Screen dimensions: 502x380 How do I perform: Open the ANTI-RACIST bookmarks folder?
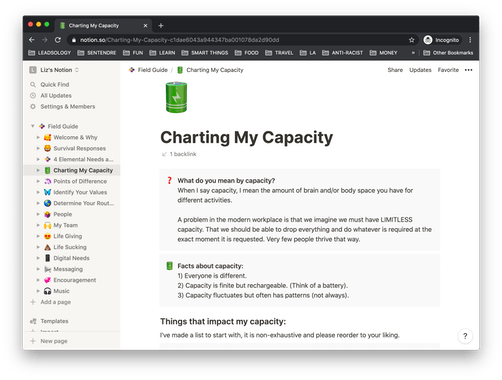tap(343, 53)
